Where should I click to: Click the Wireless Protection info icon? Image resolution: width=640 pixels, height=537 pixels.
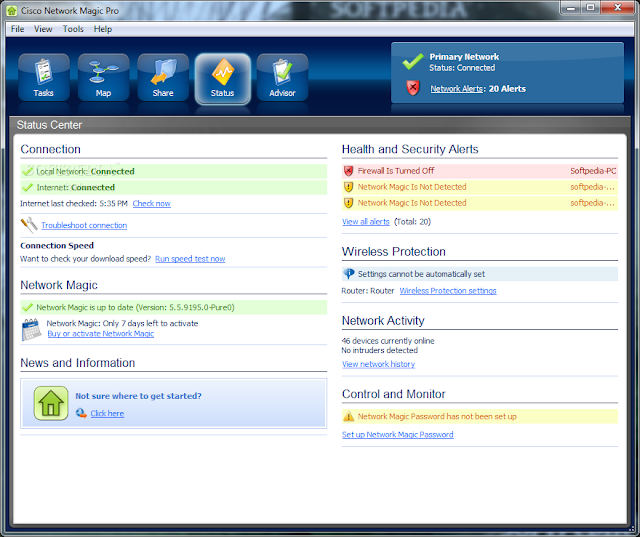[349, 273]
